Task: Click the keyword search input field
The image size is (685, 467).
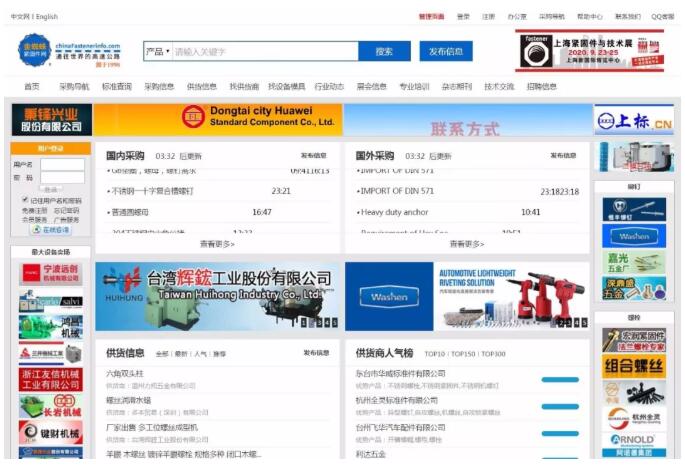Action: 265,52
